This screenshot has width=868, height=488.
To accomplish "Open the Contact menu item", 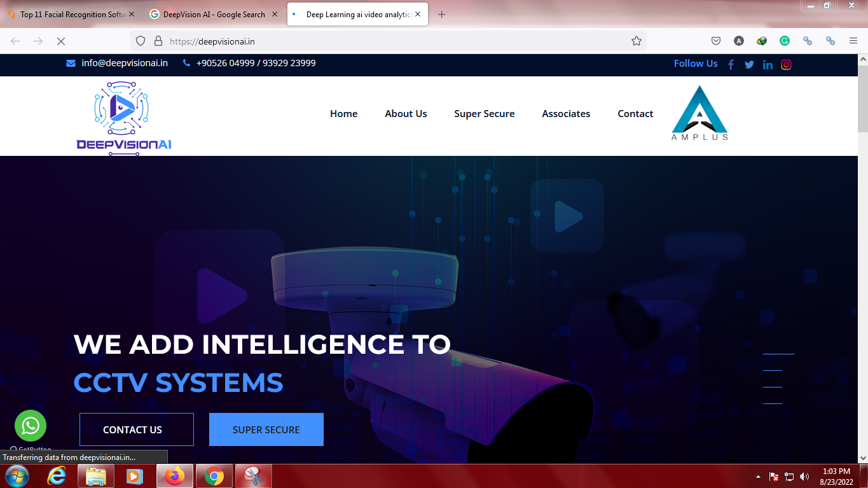I will (635, 114).
